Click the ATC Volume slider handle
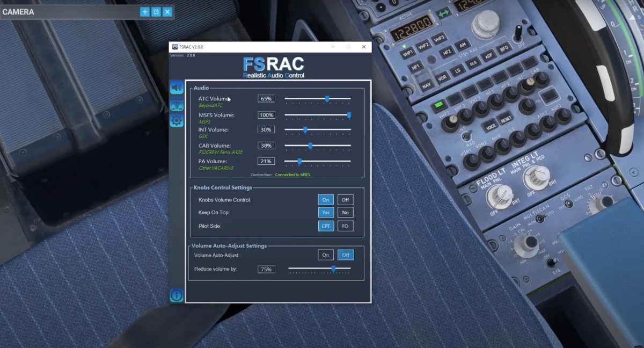The width and height of the screenshot is (644, 348). (x=327, y=99)
